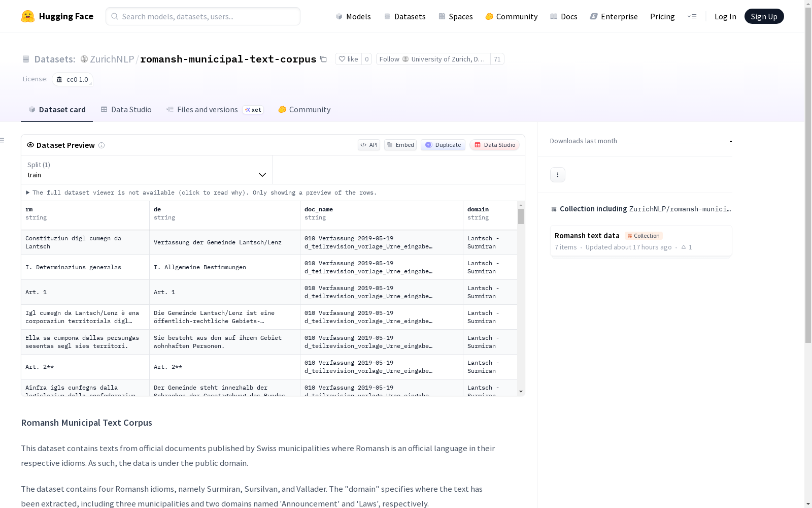The height and width of the screenshot is (508, 812).
Task: Click the 'Verfassung der Gemeinde Lantsch/Lenz' cell
Action: (x=225, y=242)
